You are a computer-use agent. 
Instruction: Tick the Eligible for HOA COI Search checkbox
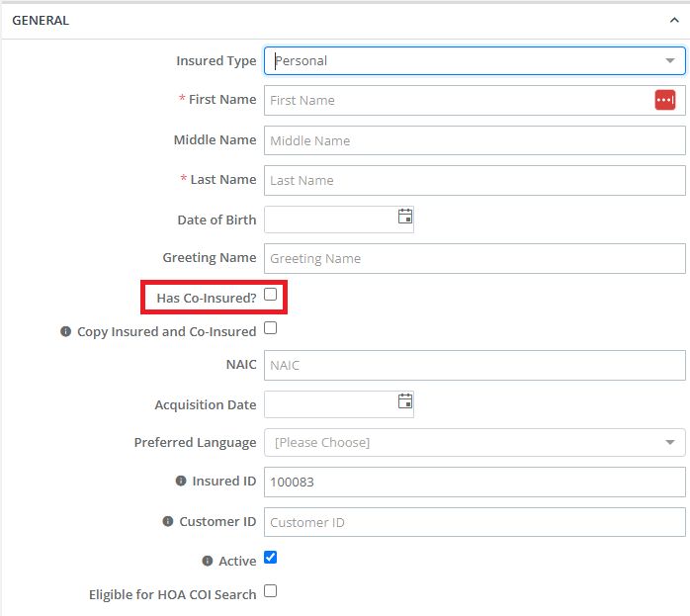pos(270,591)
